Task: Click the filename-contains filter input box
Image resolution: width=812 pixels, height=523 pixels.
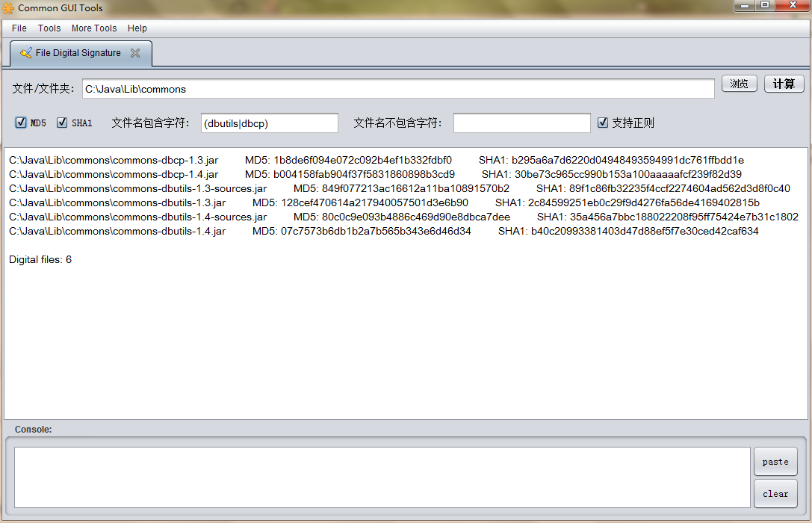Action: point(269,123)
